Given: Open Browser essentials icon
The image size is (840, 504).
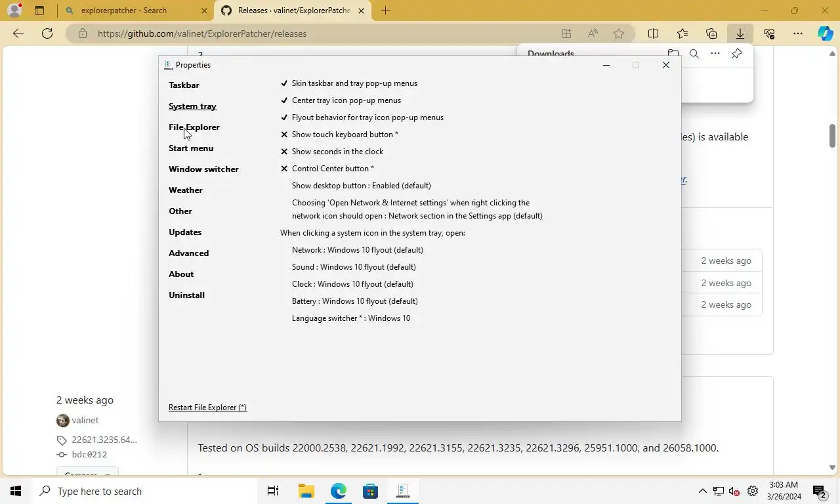Looking at the screenshot, I should [769, 33].
